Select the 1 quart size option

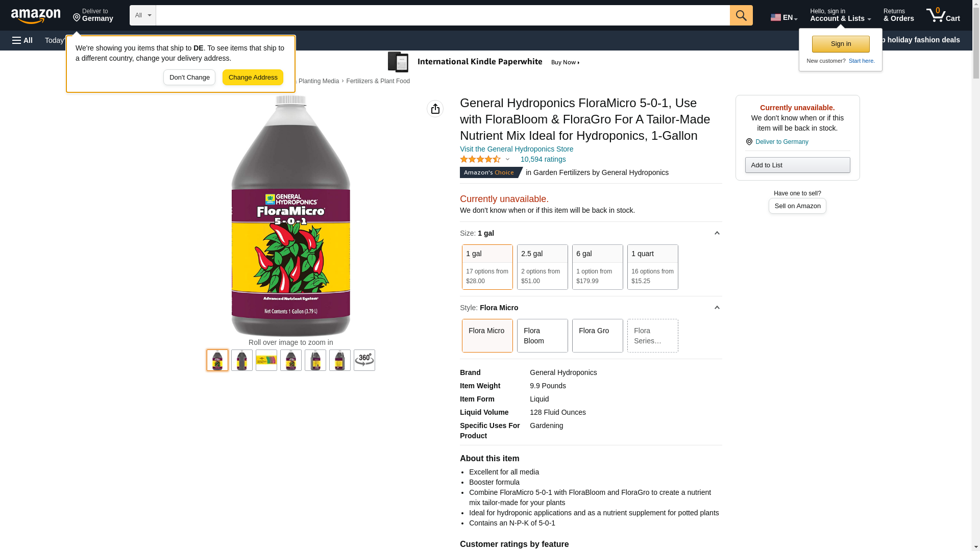[x=653, y=267]
